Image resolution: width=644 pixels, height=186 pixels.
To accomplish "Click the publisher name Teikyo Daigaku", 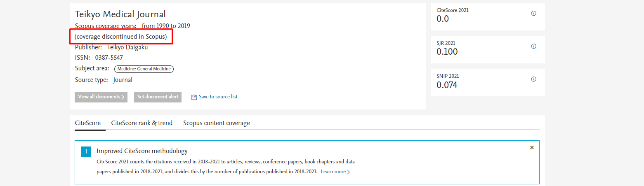I will [x=127, y=47].
